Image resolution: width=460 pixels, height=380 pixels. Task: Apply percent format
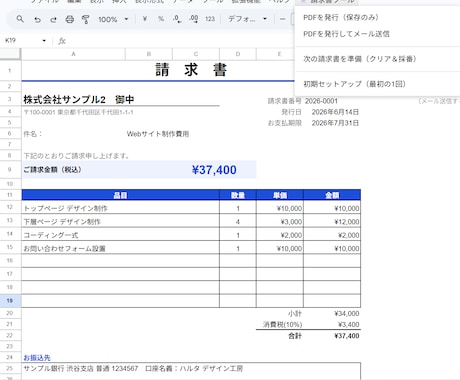[x=161, y=19]
